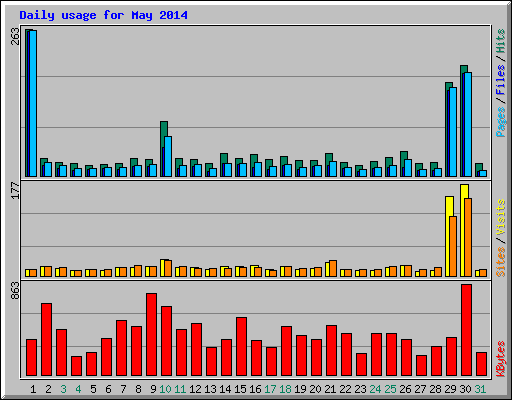
Task: Click the yellow visits bar for day 10
Action: coord(163,268)
